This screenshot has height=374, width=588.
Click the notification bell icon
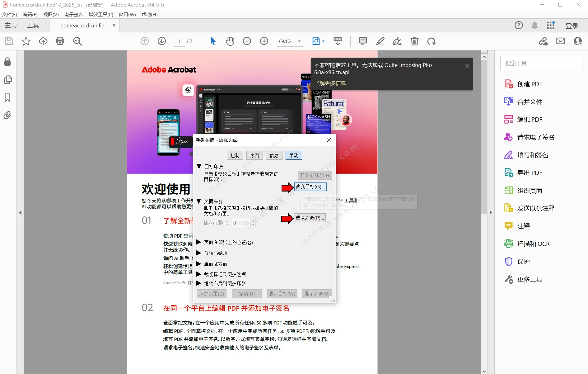point(534,26)
